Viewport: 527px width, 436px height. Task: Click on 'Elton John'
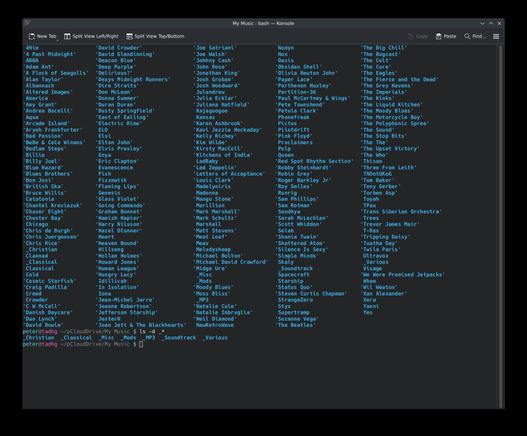[114, 143]
